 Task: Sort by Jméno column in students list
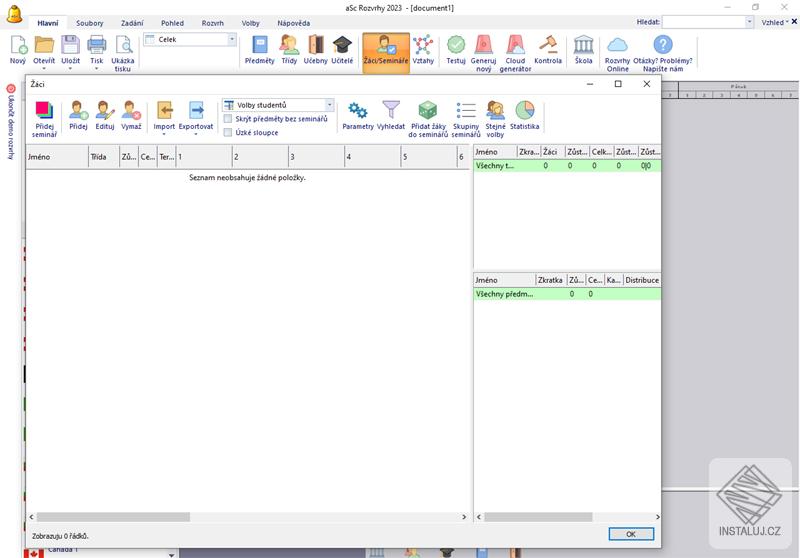(x=57, y=157)
